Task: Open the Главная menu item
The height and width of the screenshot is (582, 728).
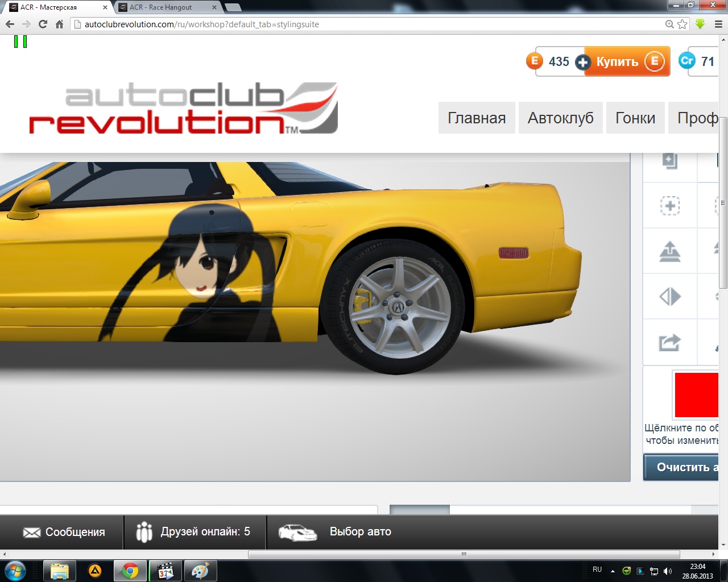Action: point(477,118)
